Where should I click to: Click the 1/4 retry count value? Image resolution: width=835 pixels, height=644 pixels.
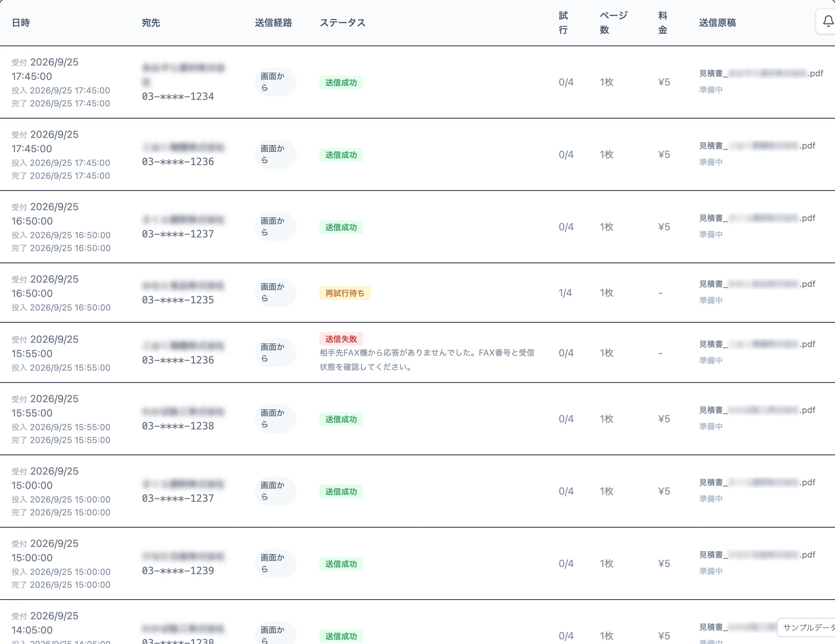click(x=565, y=293)
